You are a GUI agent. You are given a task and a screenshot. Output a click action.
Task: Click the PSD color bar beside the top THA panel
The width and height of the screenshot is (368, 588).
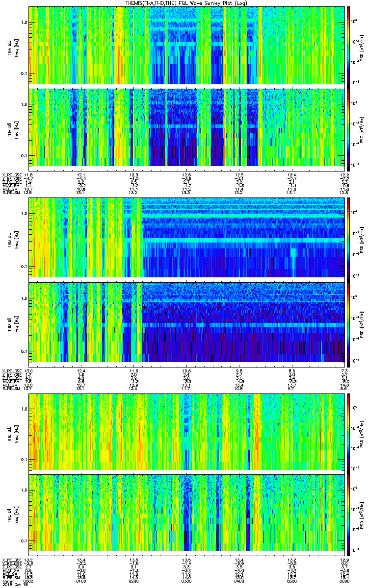[348, 46]
